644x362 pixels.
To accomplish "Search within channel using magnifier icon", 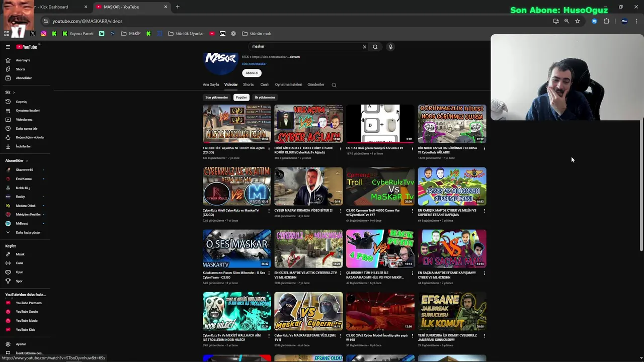I will [334, 85].
